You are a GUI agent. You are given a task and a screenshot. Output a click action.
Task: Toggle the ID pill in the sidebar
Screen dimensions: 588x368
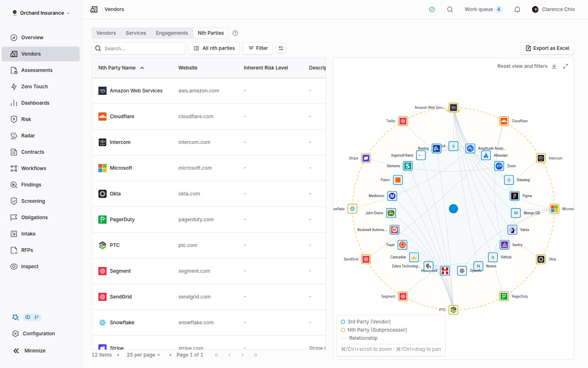click(x=32, y=317)
